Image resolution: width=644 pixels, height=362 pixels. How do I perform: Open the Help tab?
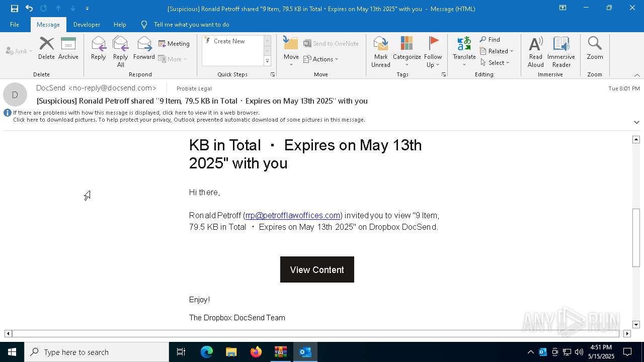[x=120, y=25]
